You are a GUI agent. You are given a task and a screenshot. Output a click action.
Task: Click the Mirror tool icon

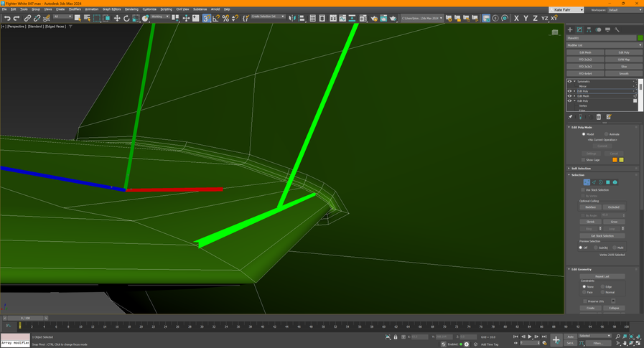click(292, 18)
